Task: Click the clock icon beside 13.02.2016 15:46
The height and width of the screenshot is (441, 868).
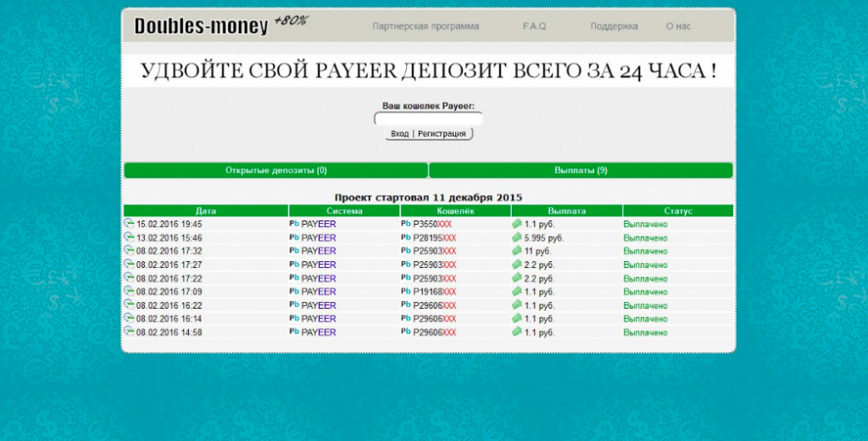Action: [129, 237]
